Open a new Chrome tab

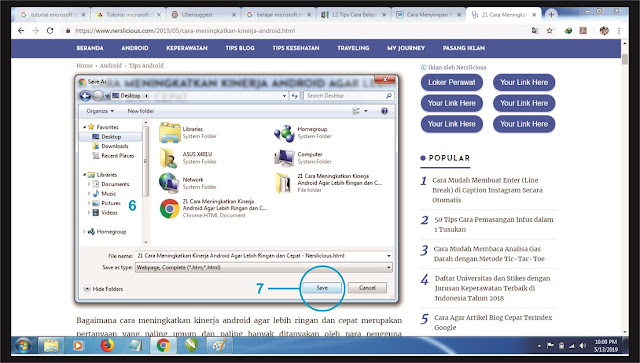(x=551, y=15)
